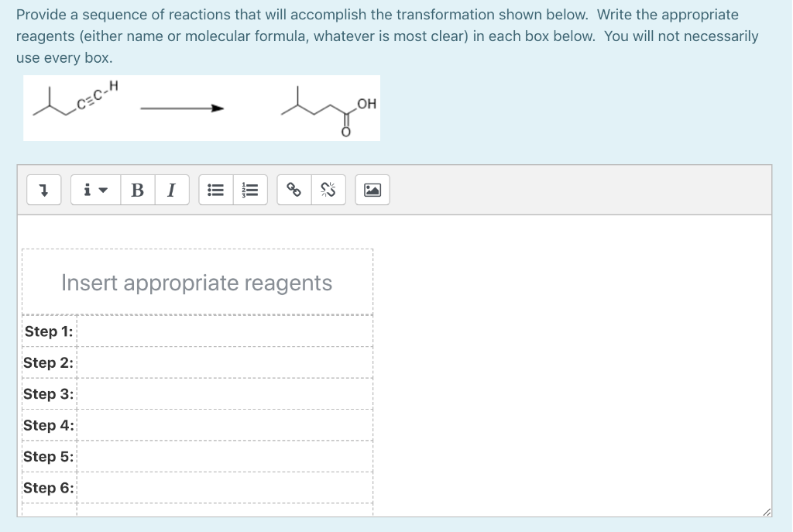This screenshot has width=793, height=532.
Task: Click inside the Step 3 answer box
Action: click(x=225, y=393)
